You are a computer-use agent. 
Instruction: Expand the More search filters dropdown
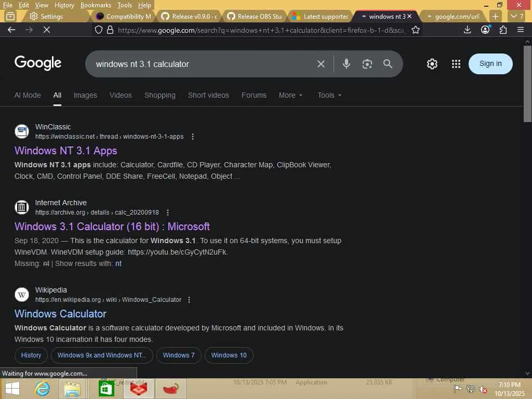click(x=290, y=96)
